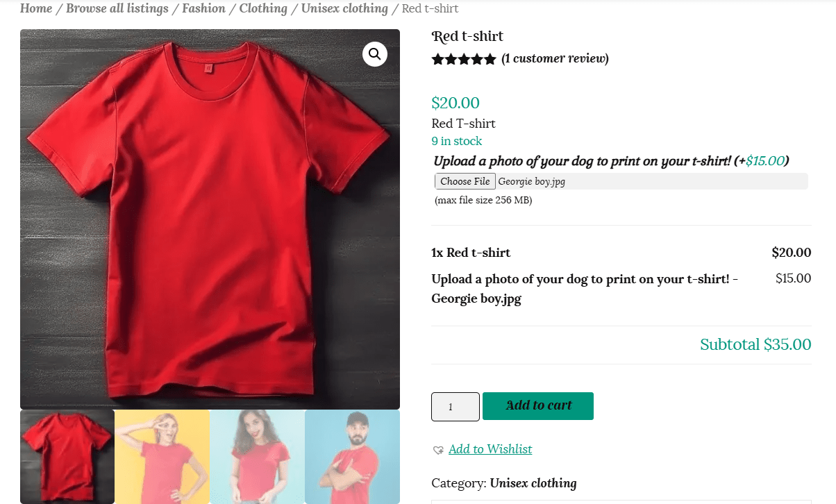The image size is (836, 504).
Task: Click the heart icon beside Add to Wishlist
Action: (x=438, y=450)
